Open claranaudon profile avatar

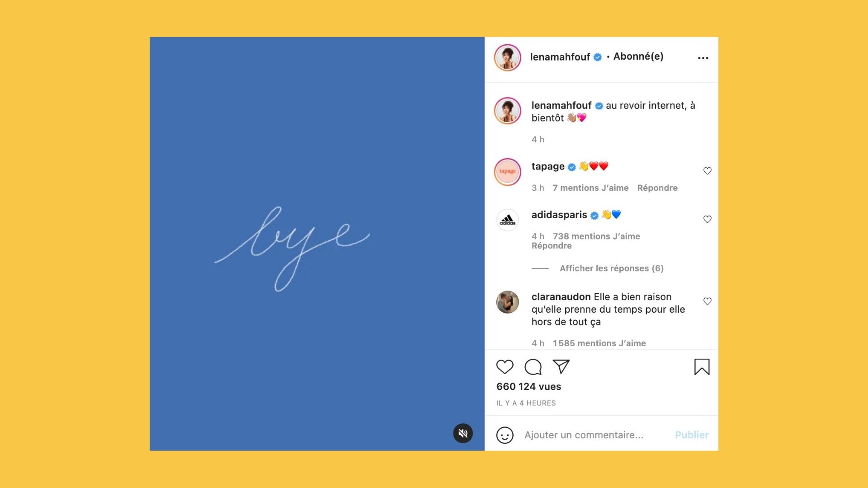tap(508, 302)
